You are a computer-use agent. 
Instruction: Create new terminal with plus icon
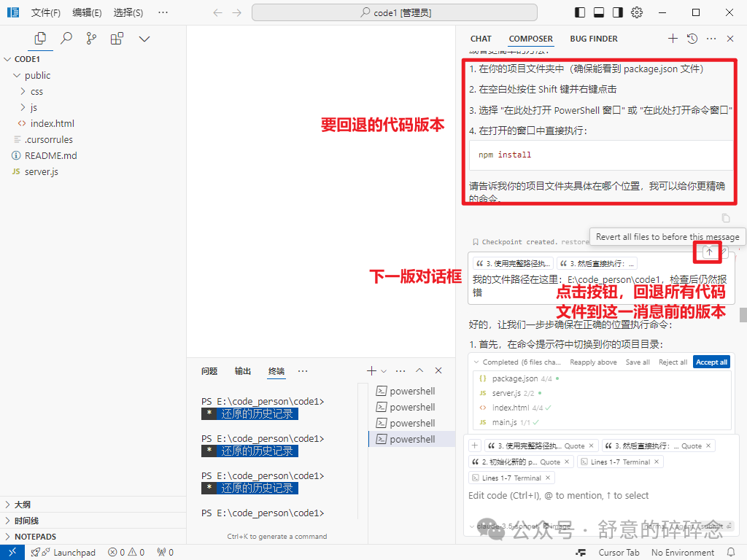(371, 370)
